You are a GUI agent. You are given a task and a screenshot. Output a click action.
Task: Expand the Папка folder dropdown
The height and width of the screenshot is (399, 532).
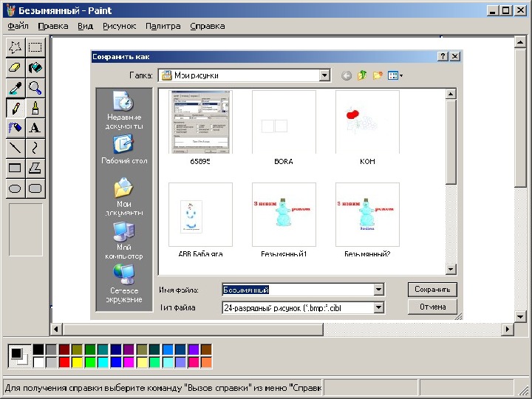pos(324,75)
